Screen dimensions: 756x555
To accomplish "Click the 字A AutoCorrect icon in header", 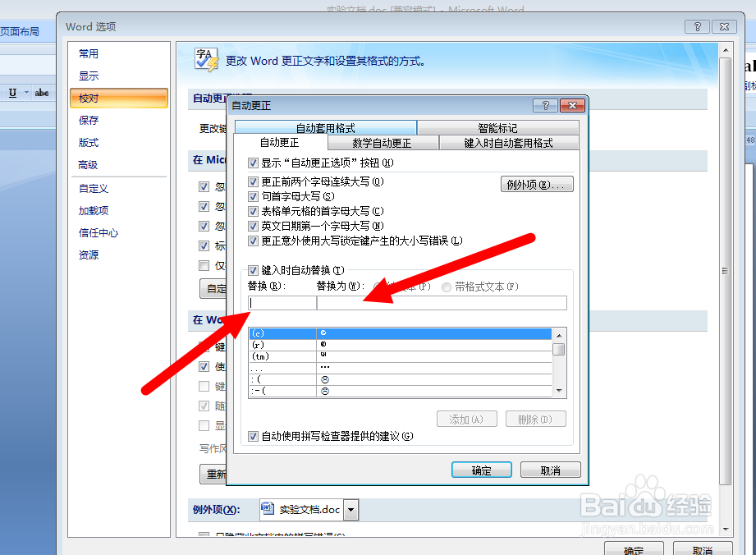I will click(206, 60).
